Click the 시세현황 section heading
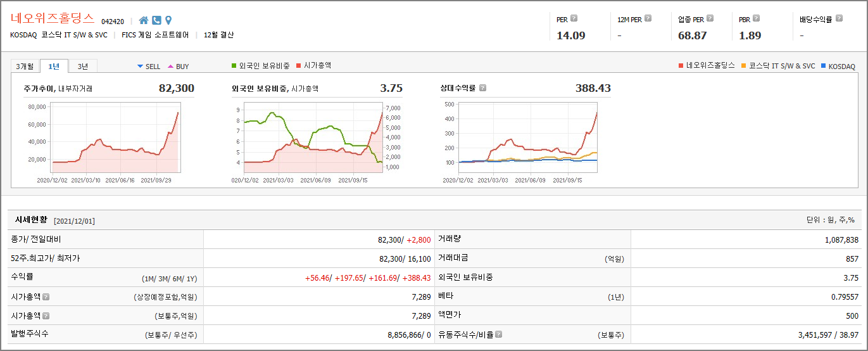The height and width of the screenshot is (351, 868). (31, 220)
